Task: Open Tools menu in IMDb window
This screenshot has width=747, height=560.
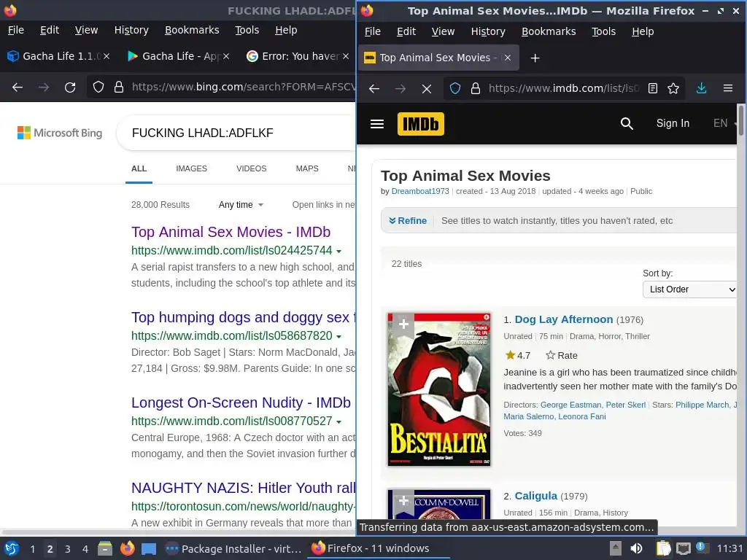Action: point(603,31)
